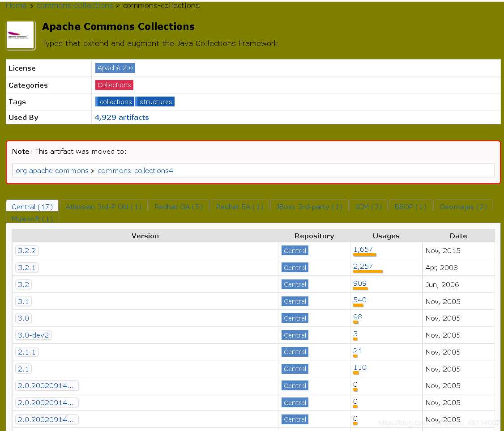Screen dimensions: 504x431
Task: Switch to the BBOP (1) tab
Action: click(x=410, y=207)
